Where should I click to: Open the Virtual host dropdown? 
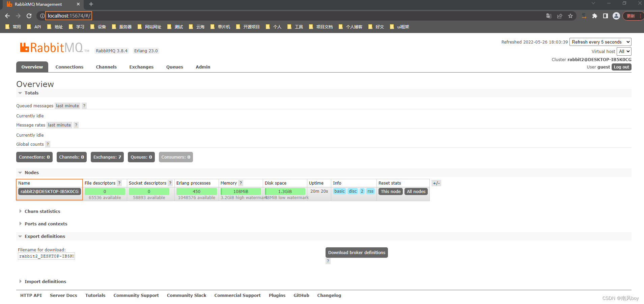tap(624, 51)
